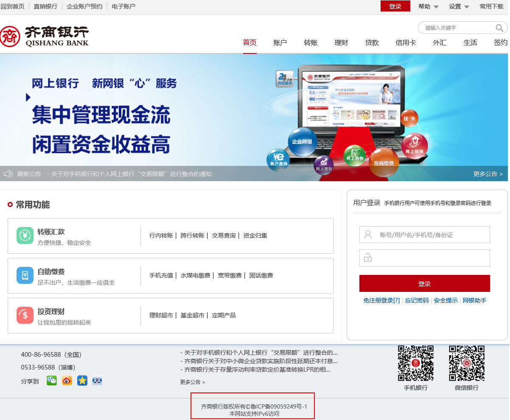The height and width of the screenshot is (420, 510).
Task: Click 安全提示 link
Action: (x=446, y=300)
